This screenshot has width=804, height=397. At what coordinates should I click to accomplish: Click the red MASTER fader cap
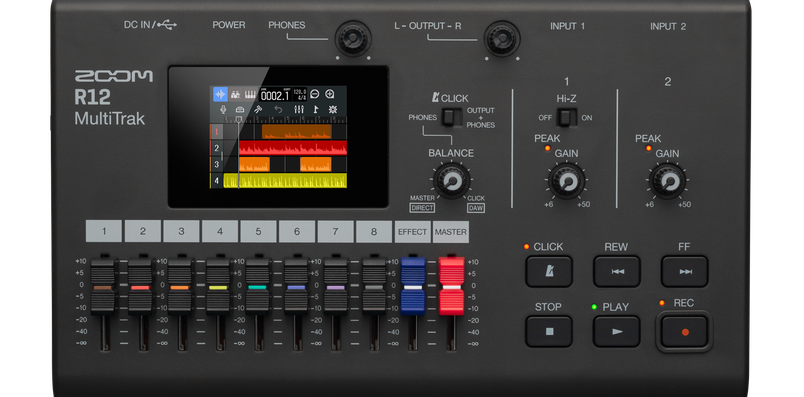[x=451, y=286]
